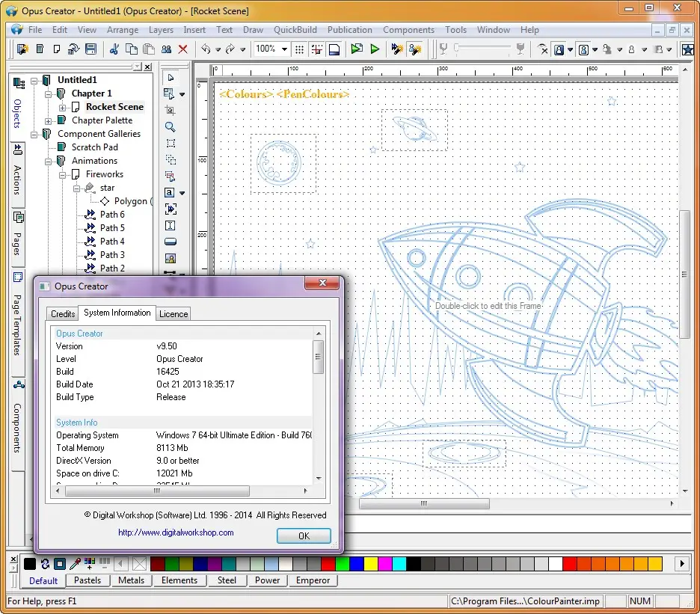Switch to the Licence tab
Viewport: 700px width, 614px height.
click(x=174, y=314)
